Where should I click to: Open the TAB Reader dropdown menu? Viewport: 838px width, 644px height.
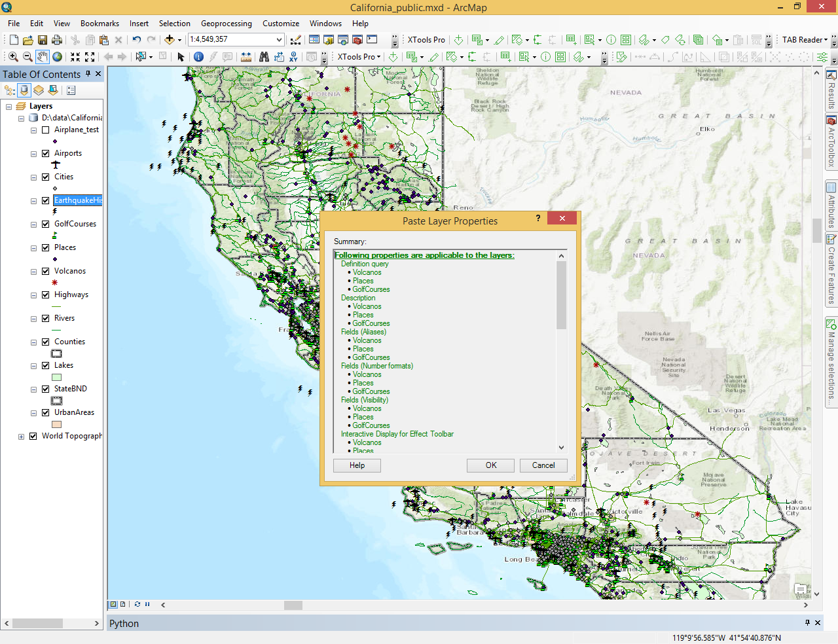[x=805, y=40]
